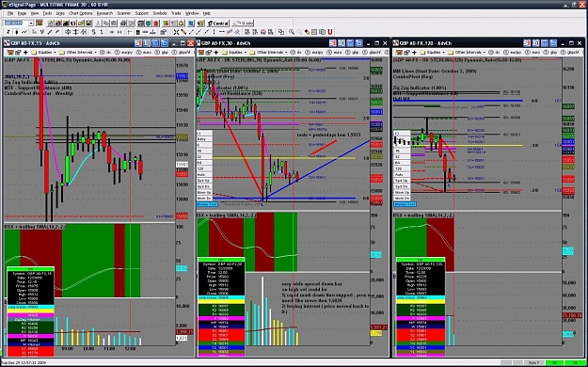Click the yellow alert bell icon in toolbar
The image size is (588, 367).
click(x=182, y=24)
